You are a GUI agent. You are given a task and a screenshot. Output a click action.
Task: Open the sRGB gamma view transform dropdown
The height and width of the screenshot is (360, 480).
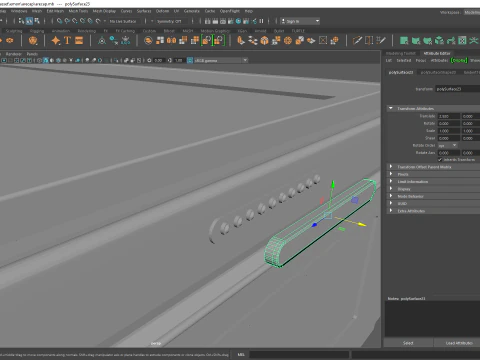(x=221, y=60)
